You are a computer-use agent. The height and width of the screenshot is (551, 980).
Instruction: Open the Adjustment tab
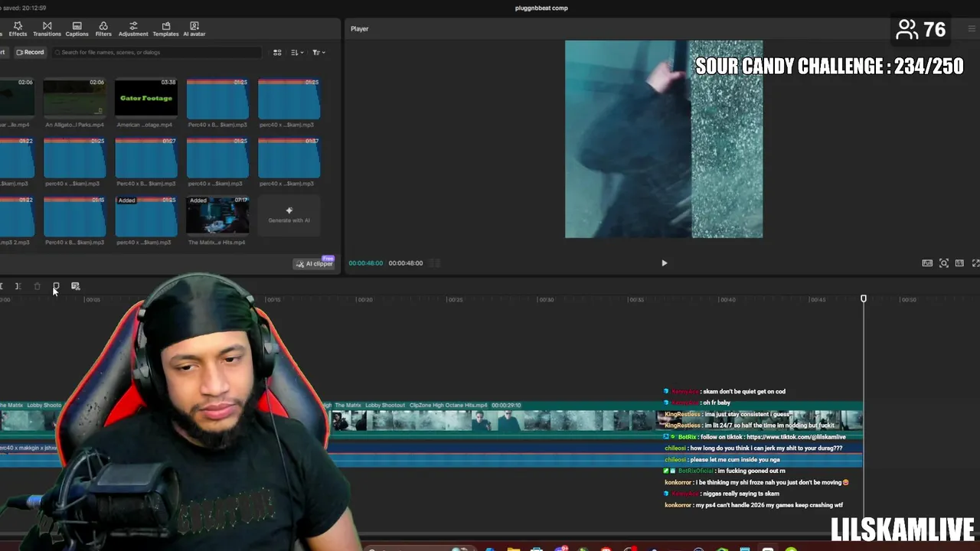133,29
